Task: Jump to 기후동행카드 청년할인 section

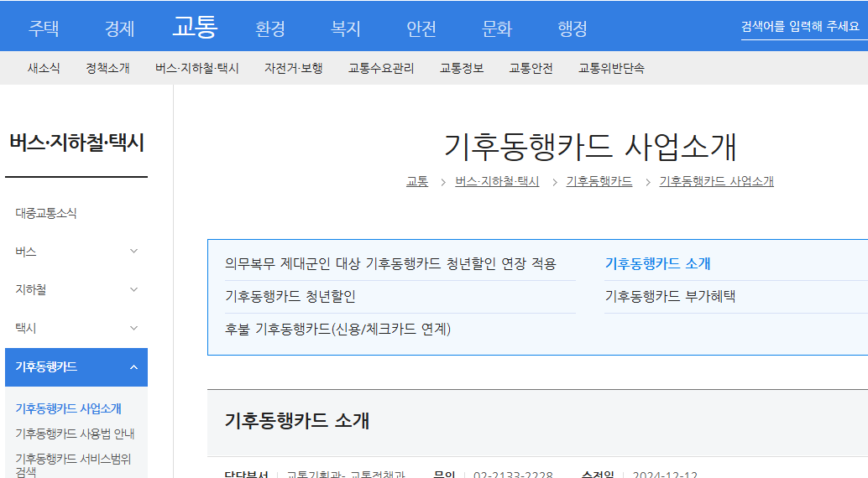Action: point(290,297)
